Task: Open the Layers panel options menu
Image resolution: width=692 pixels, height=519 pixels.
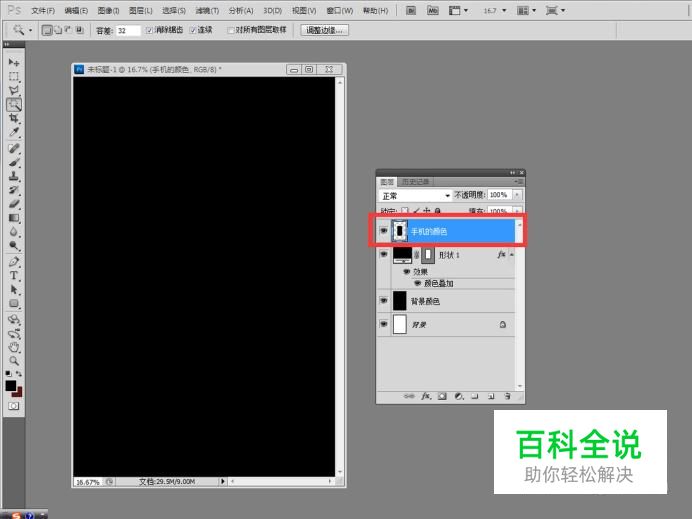Action: (519, 181)
